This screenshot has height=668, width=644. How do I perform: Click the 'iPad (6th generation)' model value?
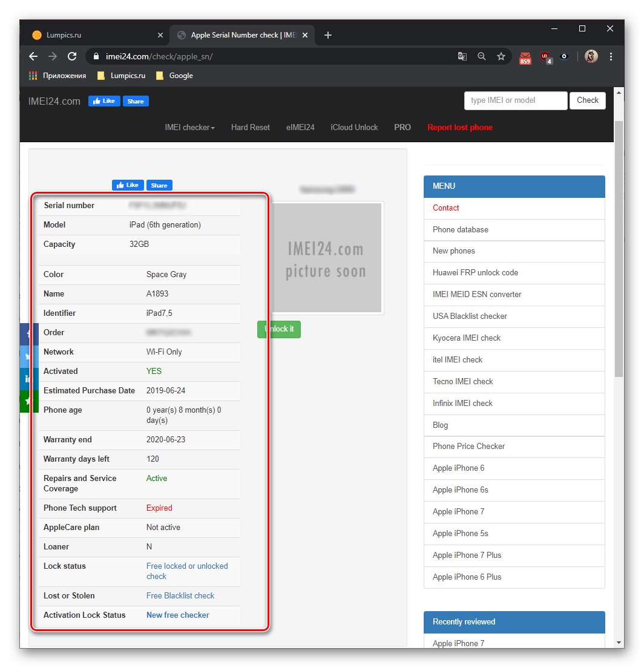(165, 225)
